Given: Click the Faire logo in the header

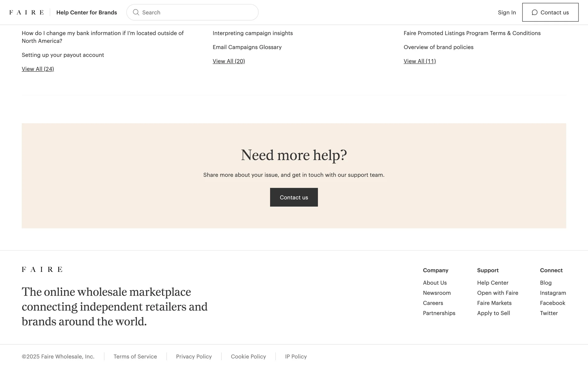Looking at the screenshot, I should tap(26, 12).
